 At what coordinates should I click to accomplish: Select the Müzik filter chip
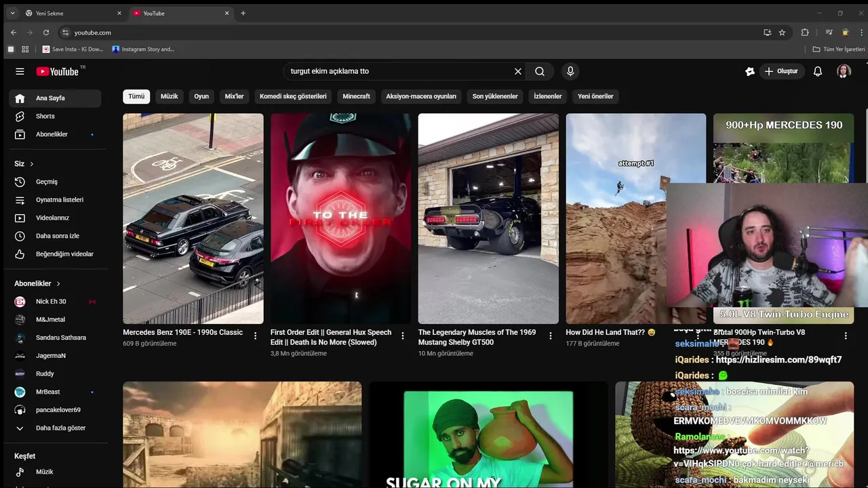pos(170,96)
